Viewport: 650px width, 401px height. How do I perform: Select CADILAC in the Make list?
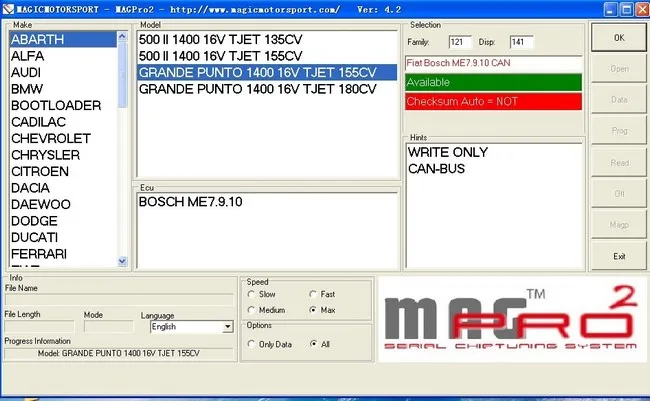pyautogui.click(x=63, y=122)
